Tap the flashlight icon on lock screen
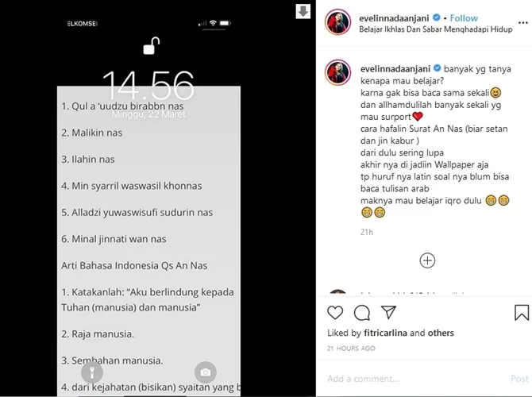Viewport: 532px width, 397px height. click(x=92, y=372)
